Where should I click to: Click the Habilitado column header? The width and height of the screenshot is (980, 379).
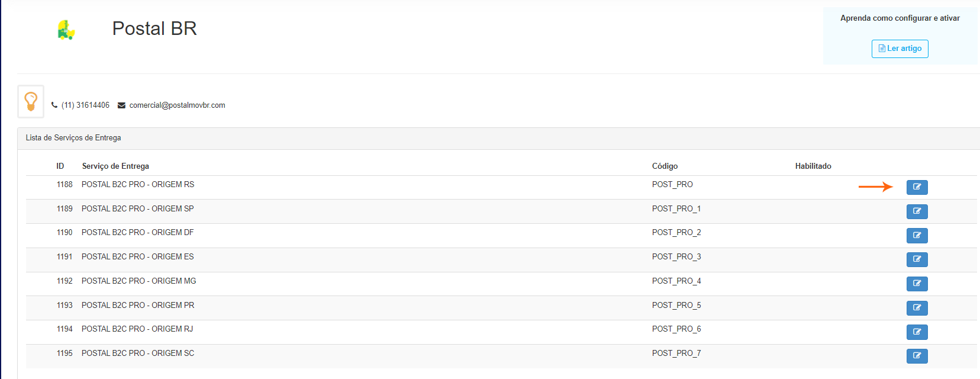click(813, 166)
